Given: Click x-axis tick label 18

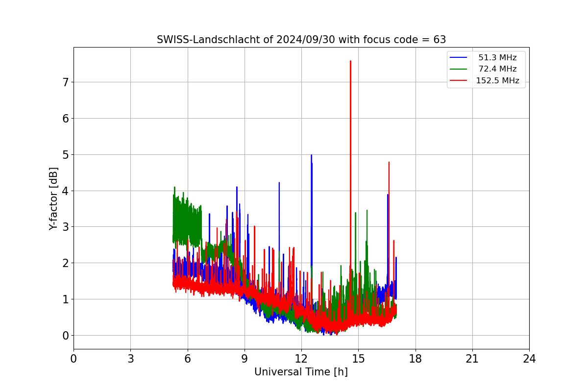Looking at the screenshot, I should click(x=415, y=359).
